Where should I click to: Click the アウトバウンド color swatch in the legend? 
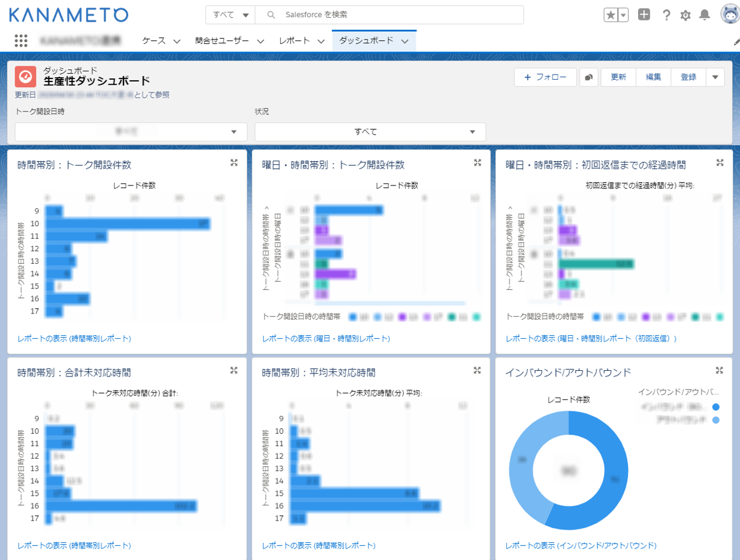(x=716, y=419)
